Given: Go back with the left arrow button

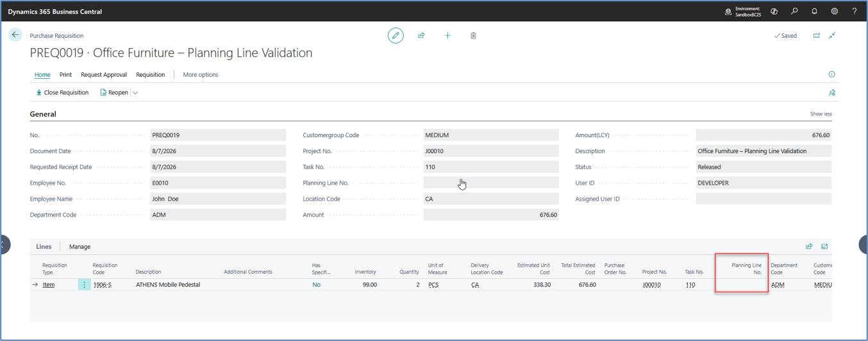Looking at the screenshot, I should click(15, 35).
